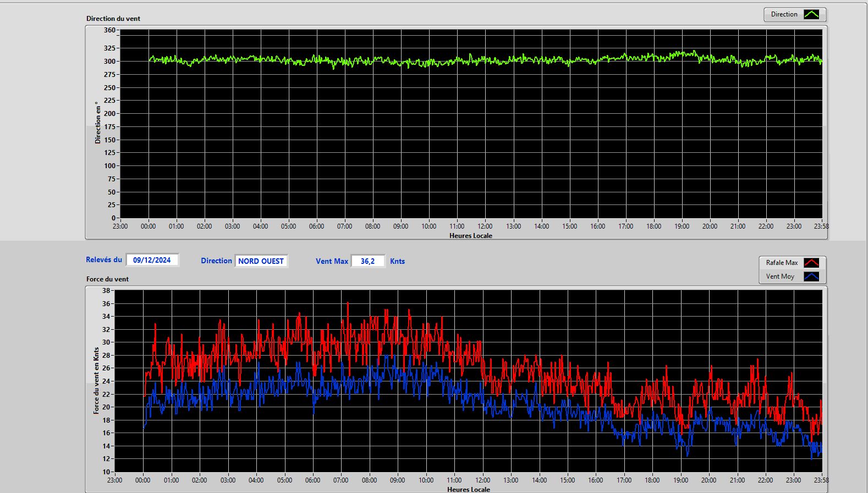The width and height of the screenshot is (868, 493).
Task: Click the Vent Moy legend label
Action: 780,276
